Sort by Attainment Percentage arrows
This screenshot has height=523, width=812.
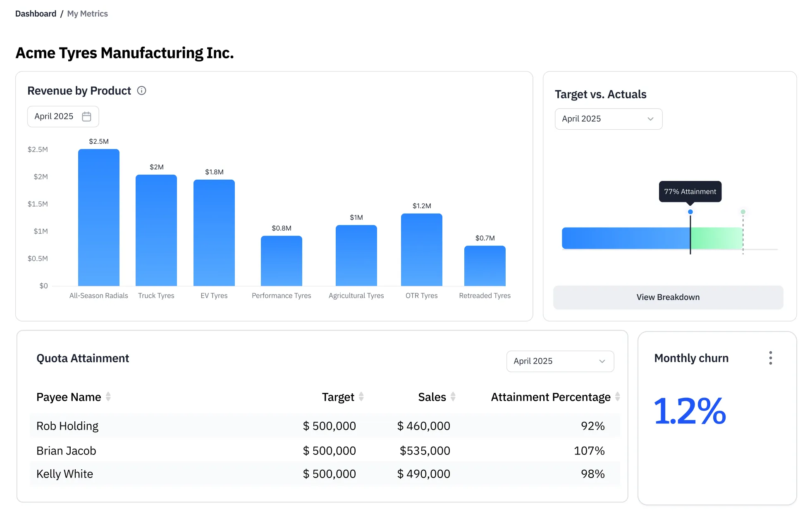[x=617, y=397]
